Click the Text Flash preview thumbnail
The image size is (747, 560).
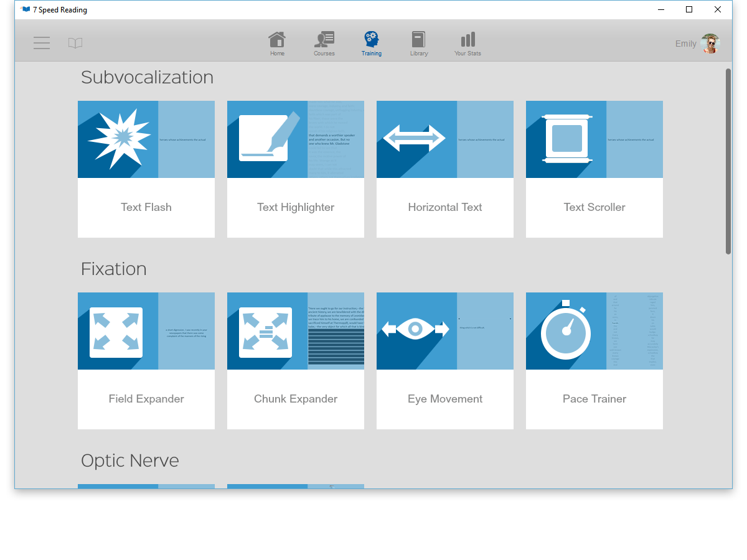(187, 139)
